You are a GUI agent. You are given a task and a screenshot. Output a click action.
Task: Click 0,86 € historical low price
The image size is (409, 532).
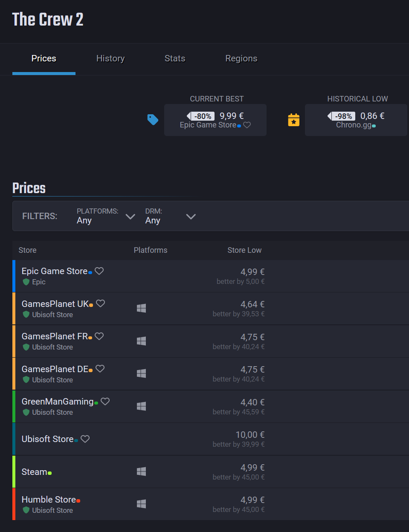[372, 116]
